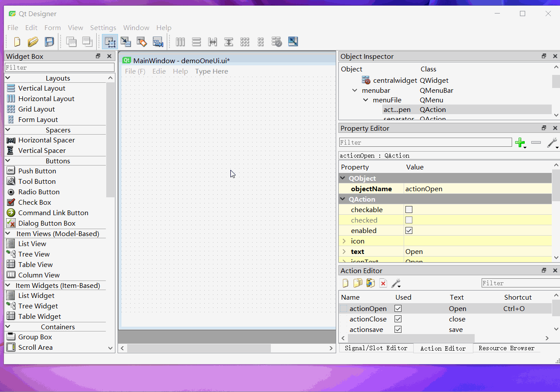Open the Form menu
The image size is (560, 392).
tap(53, 27)
